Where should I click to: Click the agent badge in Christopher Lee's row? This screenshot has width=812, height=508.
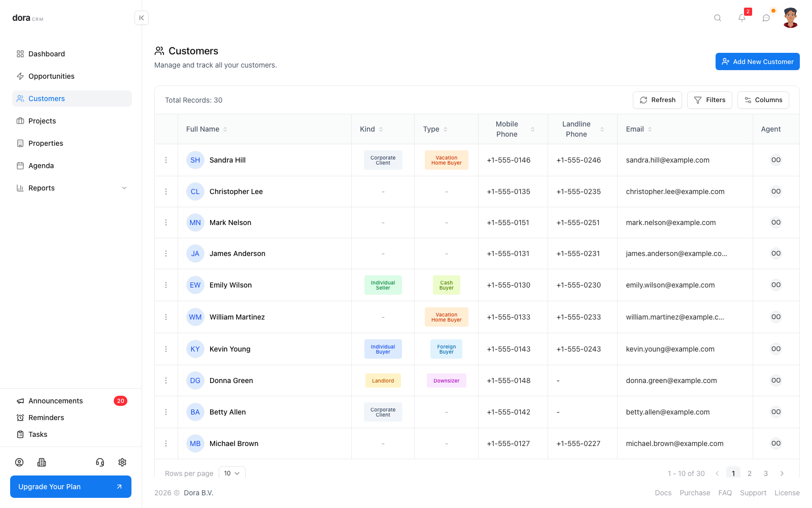coord(776,192)
